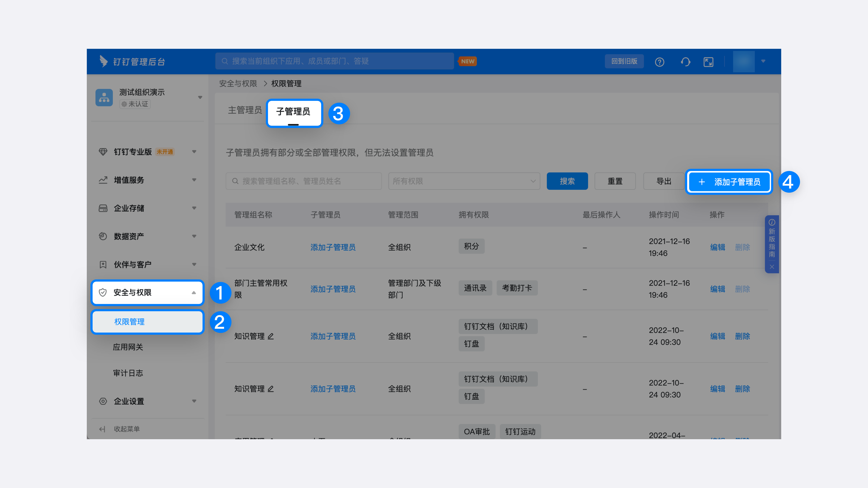Image resolution: width=868 pixels, height=488 pixels.
Task: Click the help question mark icon
Action: click(659, 62)
